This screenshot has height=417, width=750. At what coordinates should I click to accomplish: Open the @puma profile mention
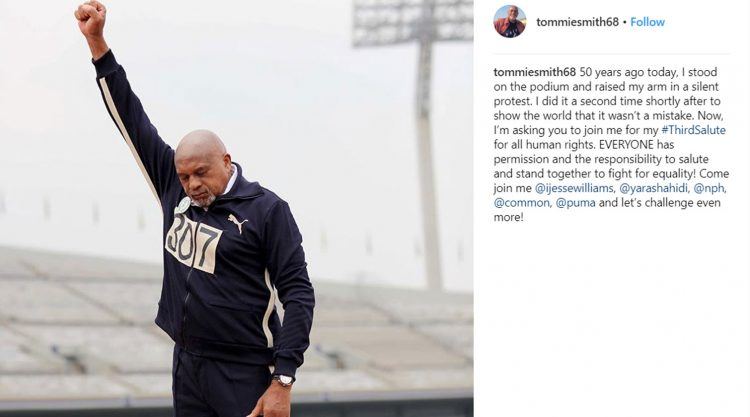(575, 203)
